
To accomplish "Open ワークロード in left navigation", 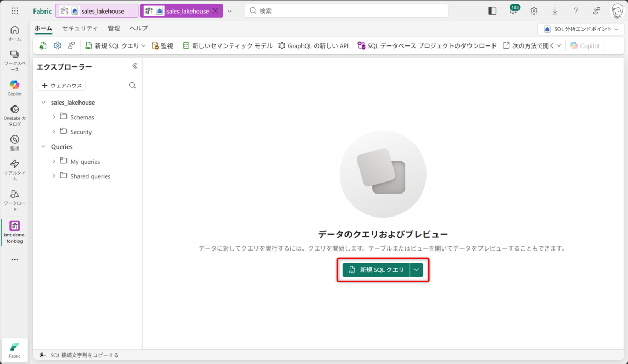I will 15,200.
